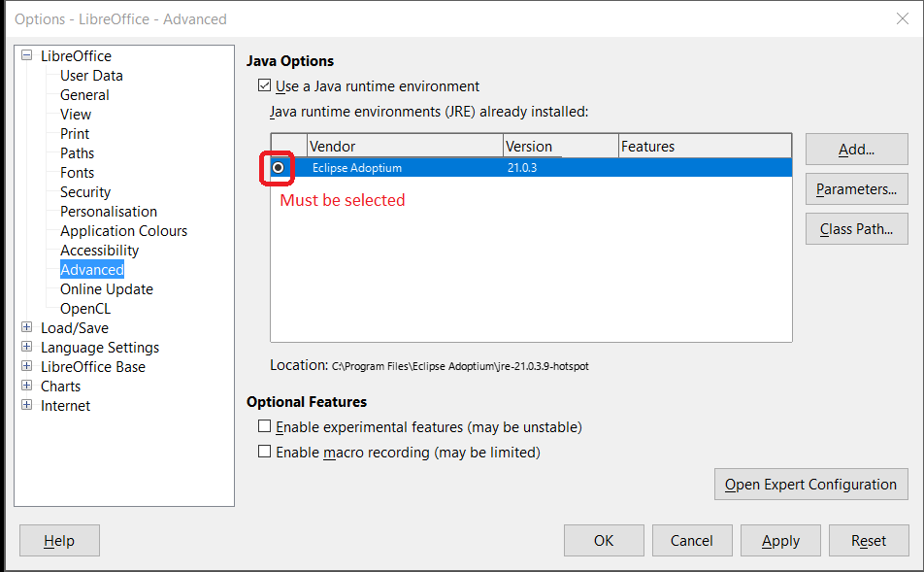Go to Security options
The height and width of the screenshot is (572, 924).
click(x=85, y=192)
